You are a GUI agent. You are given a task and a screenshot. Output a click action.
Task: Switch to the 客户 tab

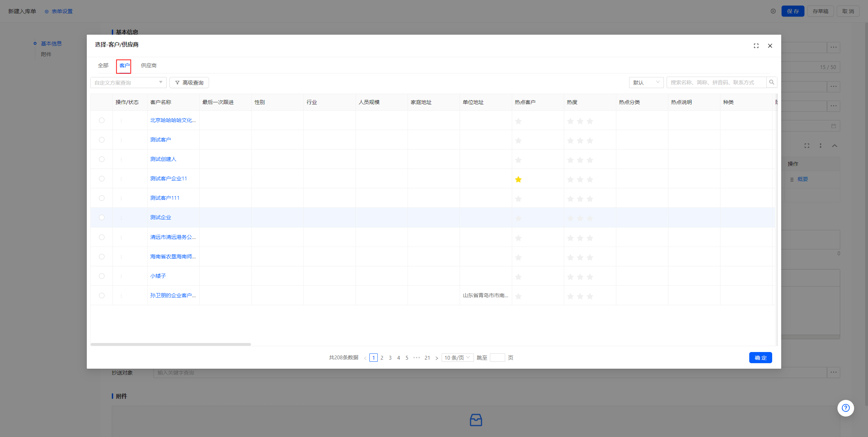[124, 66]
